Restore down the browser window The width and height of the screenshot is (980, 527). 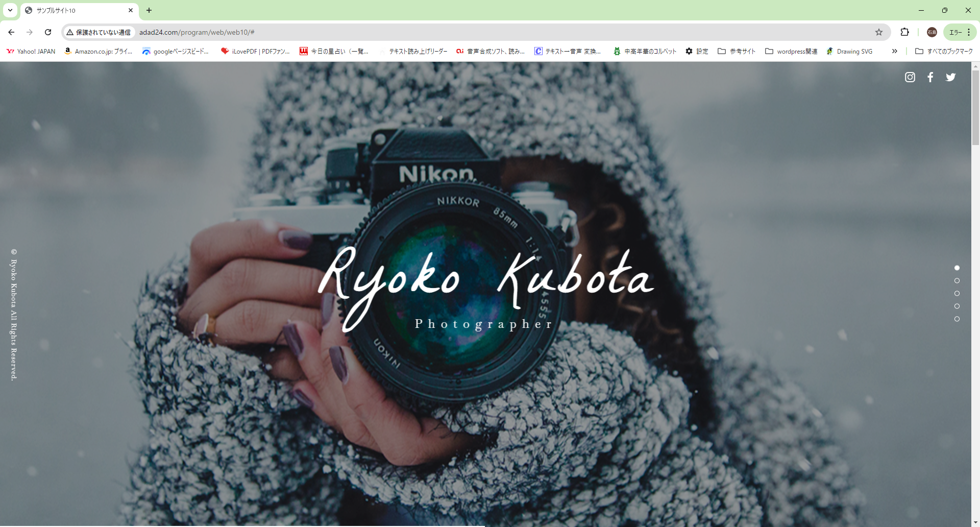click(945, 10)
